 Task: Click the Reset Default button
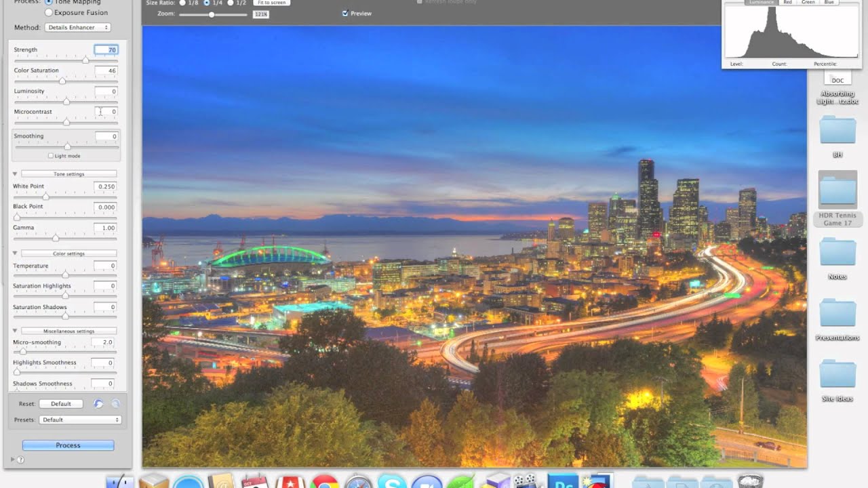pyautogui.click(x=61, y=403)
